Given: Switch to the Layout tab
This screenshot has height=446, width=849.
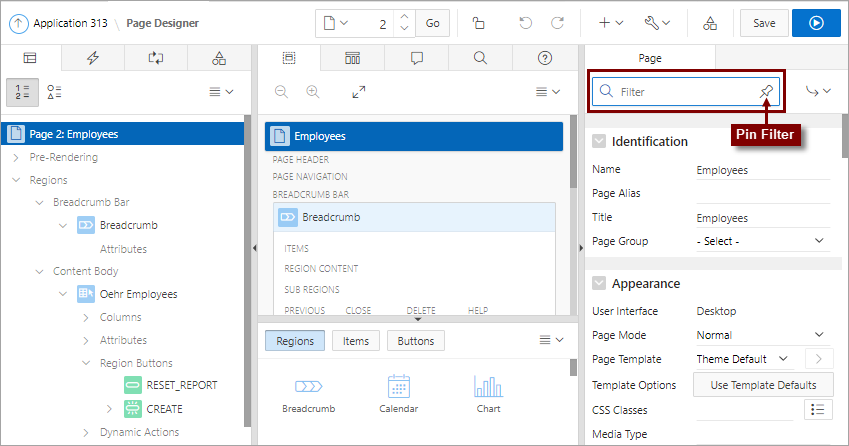Looking at the screenshot, I should point(289,58).
